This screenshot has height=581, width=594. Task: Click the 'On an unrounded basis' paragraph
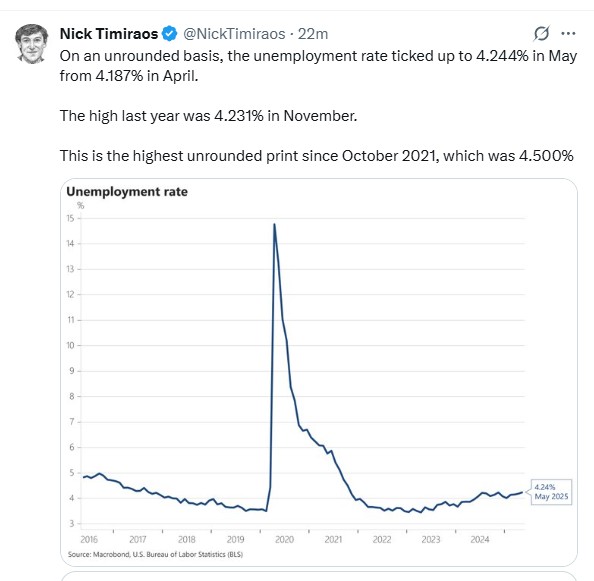[x=318, y=66]
